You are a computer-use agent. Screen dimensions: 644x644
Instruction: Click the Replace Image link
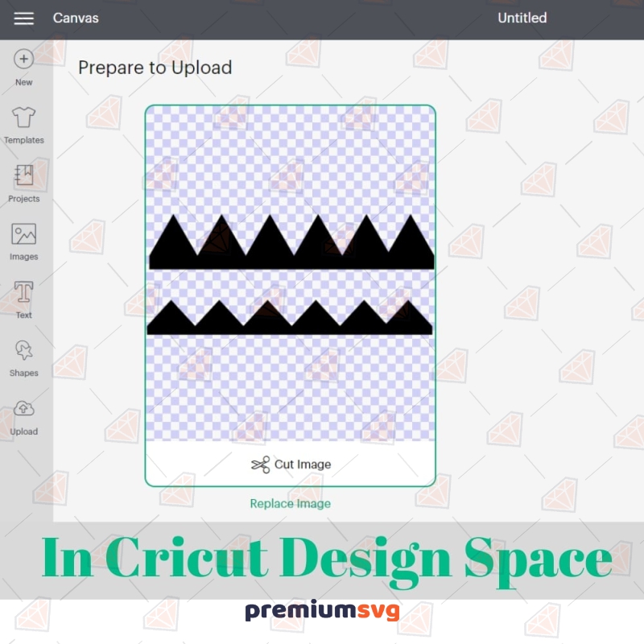pos(290,504)
